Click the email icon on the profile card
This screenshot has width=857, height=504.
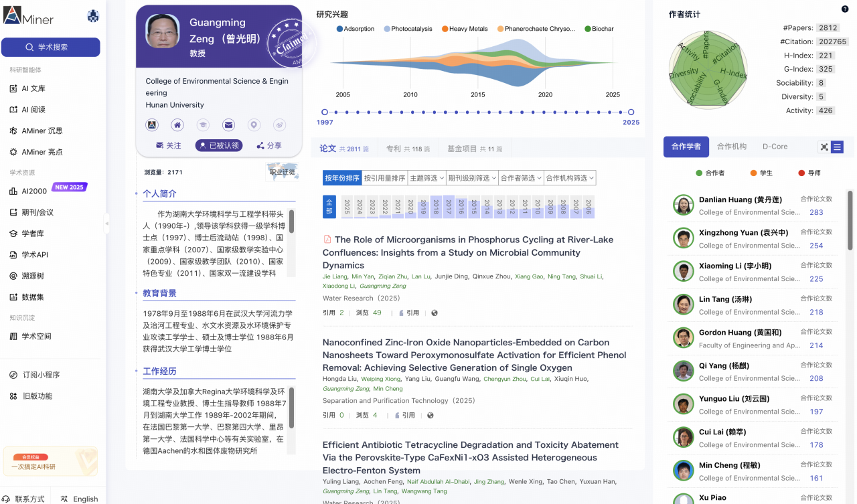(x=229, y=124)
